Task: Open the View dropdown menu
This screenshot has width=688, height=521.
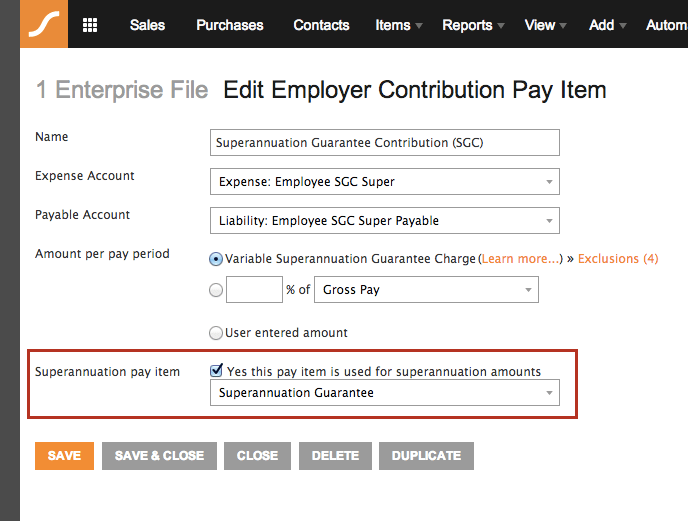Action: pos(545,25)
